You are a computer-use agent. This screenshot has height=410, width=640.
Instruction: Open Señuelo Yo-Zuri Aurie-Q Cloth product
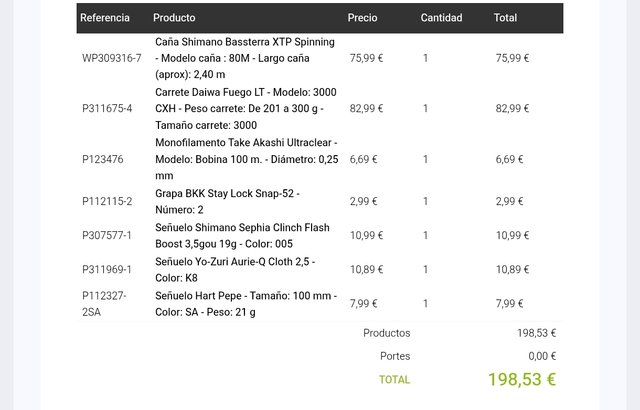(x=235, y=270)
